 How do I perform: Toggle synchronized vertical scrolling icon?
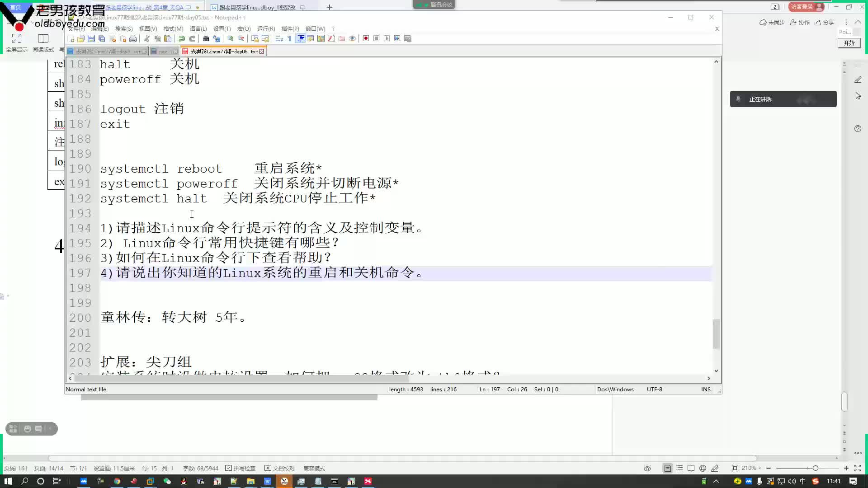[x=255, y=38]
